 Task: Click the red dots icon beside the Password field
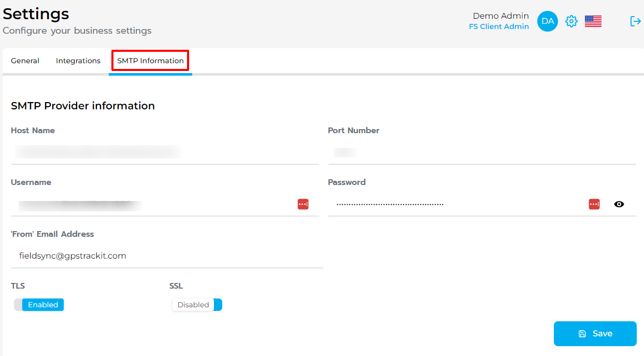click(x=594, y=204)
